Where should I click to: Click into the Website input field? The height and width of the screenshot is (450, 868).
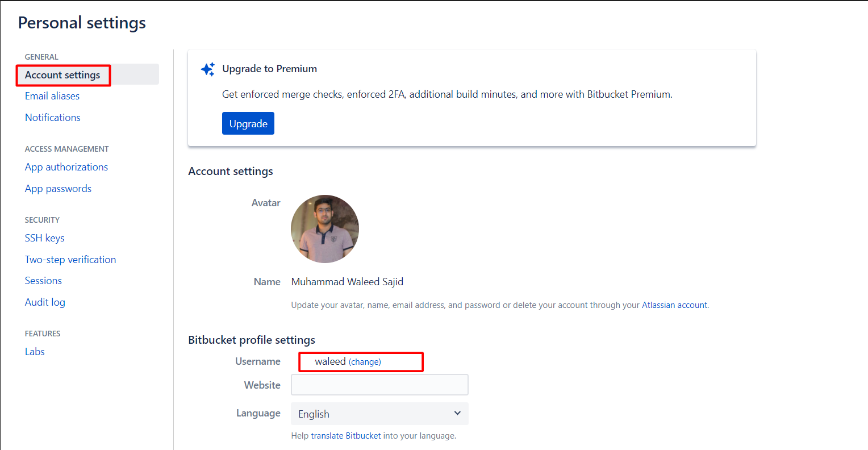click(379, 385)
